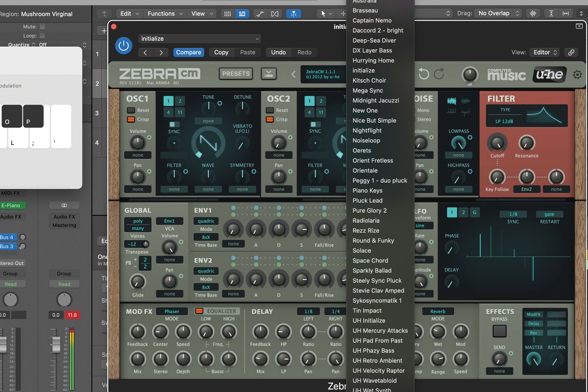Click the plugin power bypass button
Screen dimensions: 588x392
(x=123, y=46)
